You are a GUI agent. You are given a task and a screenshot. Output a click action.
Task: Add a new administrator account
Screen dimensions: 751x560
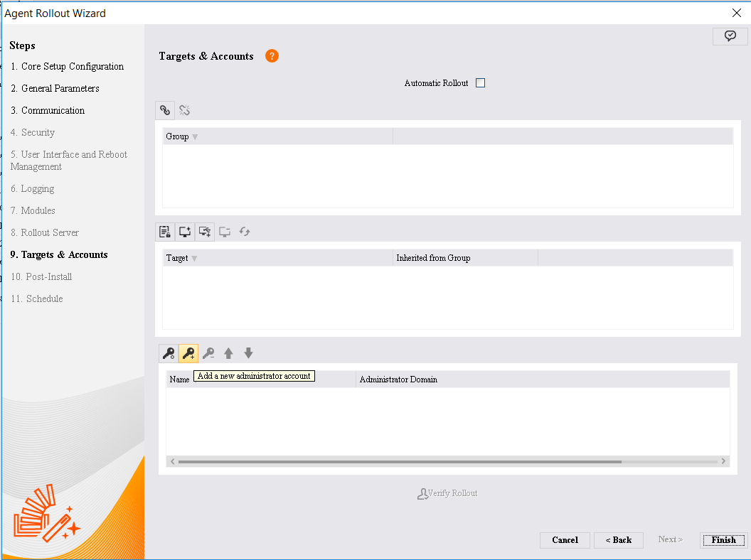[x=188, y=353]
